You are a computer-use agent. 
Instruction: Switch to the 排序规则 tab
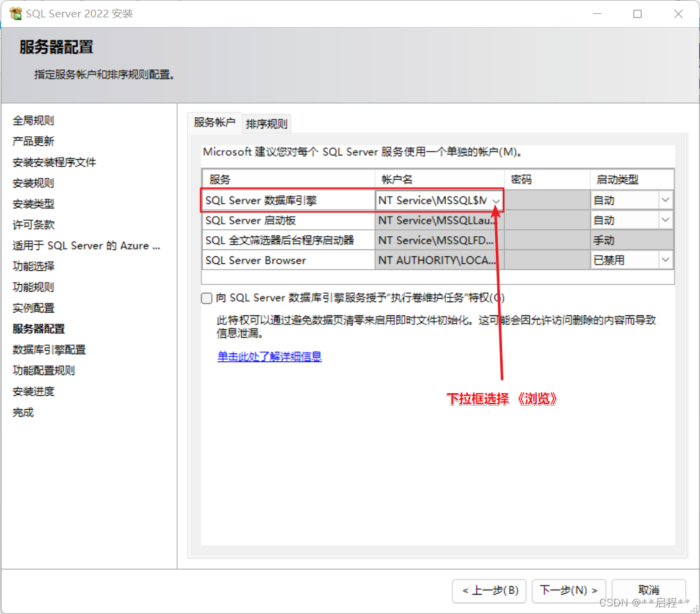click(x=267, y=123)
